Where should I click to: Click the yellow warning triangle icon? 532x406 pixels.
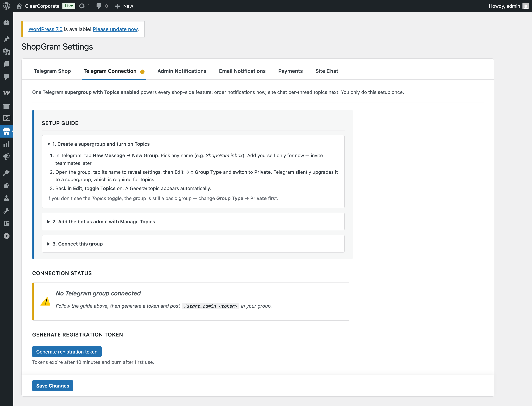[x=45, y=301]
